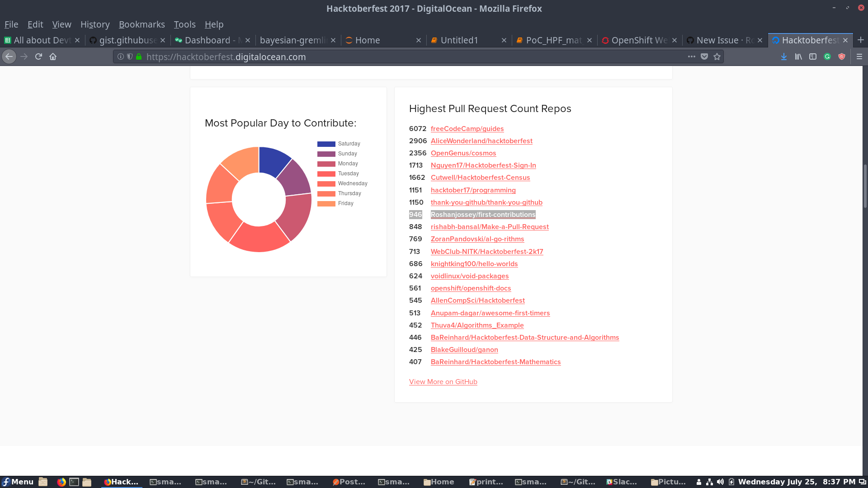Open the File menu
Viewport: 868px width, 488px height.
coord(11,24)
